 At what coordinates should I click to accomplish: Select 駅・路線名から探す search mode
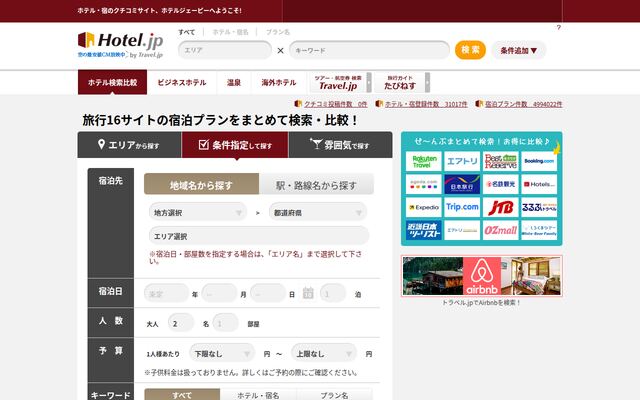[316, 184]
